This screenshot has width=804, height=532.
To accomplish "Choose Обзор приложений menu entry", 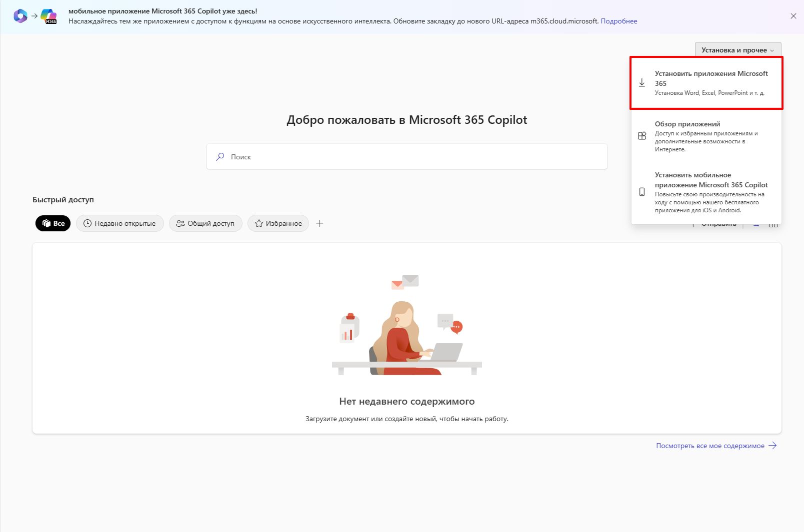I will (x=706, y=136).
